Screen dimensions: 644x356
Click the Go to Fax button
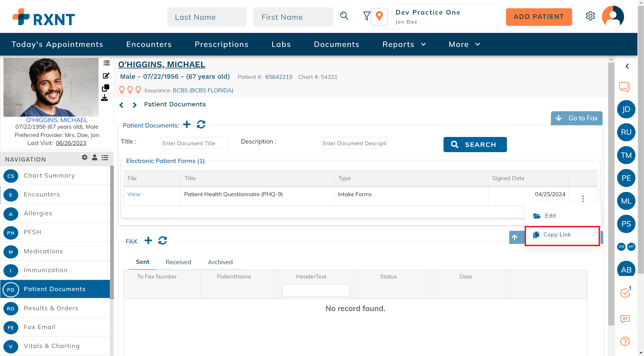[x=577, y=118]
